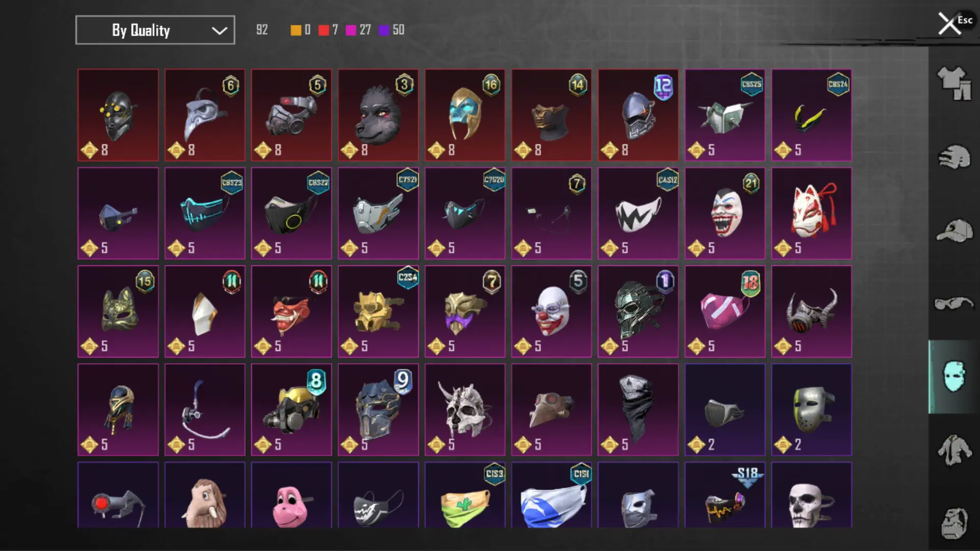
Task: Select the gorilla head category icon
Action: point(954,522)
